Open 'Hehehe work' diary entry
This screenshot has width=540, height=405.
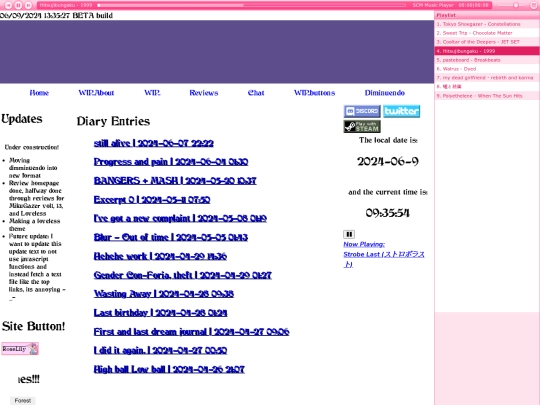[160, 256]
